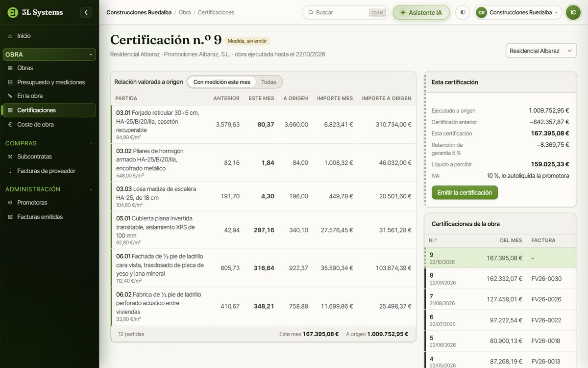Open Presupuesto y mediciones

[x=49, y=82]
